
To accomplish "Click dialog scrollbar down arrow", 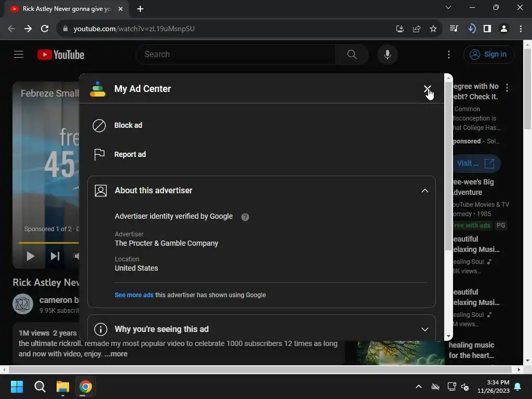I will (x=448, y=336).
